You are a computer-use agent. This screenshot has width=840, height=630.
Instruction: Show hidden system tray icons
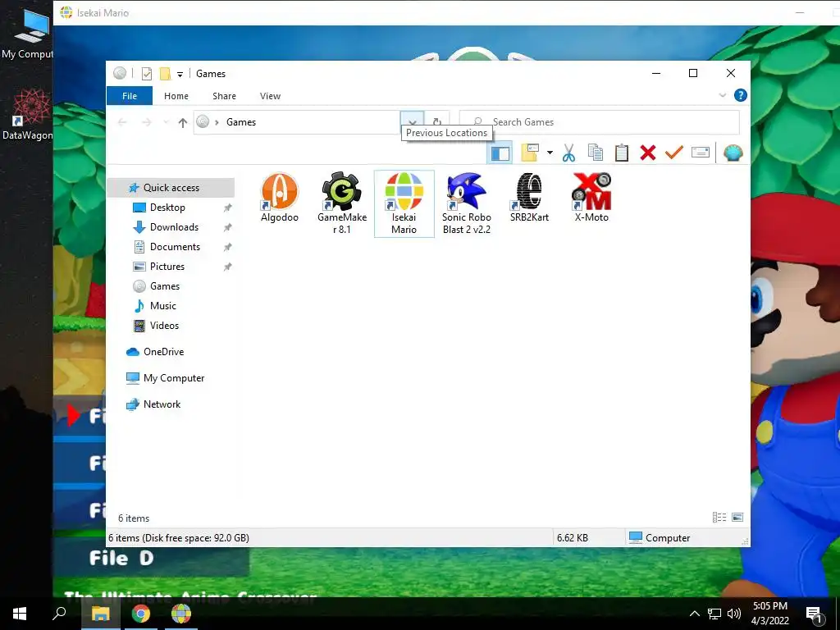[x=694, y=614]
